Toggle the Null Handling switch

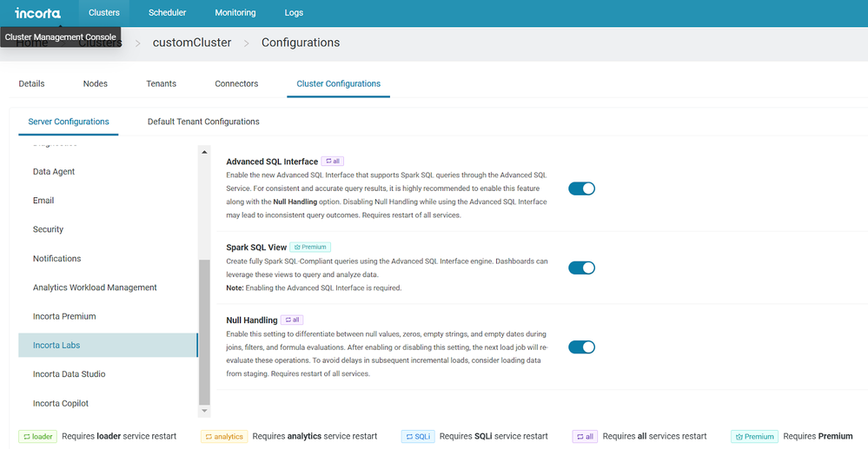pyautogui.click(x=581, y=347)
